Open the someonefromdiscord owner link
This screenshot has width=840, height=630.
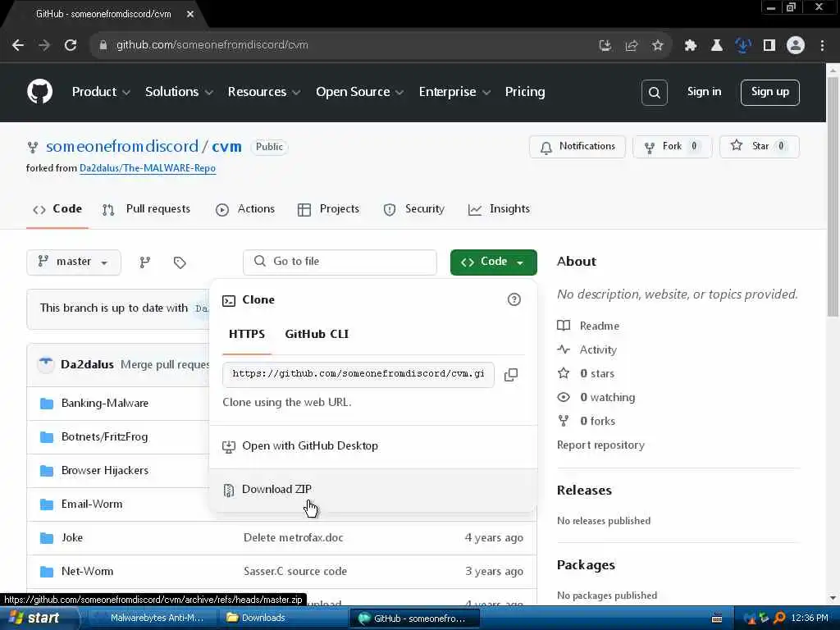pos(122,146)
